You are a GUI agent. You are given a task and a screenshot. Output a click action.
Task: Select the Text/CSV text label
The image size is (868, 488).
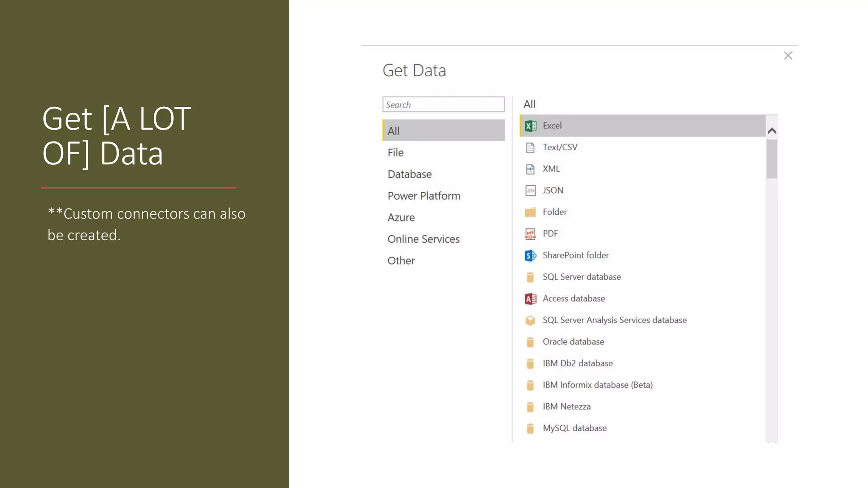[x=560, y=147]
